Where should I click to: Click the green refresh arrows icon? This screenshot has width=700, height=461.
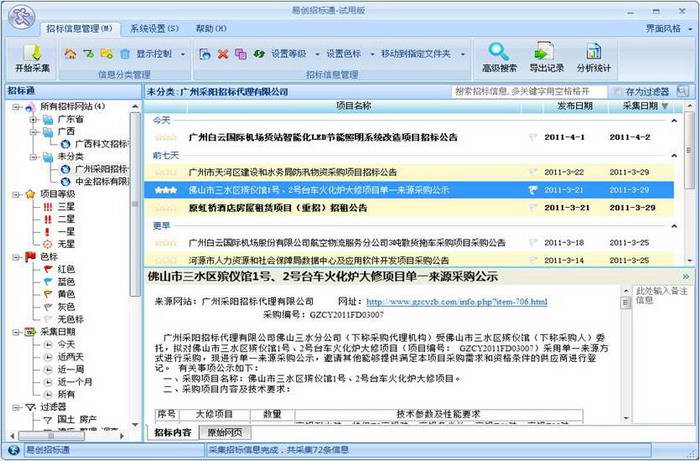click(x=259, y=54)
